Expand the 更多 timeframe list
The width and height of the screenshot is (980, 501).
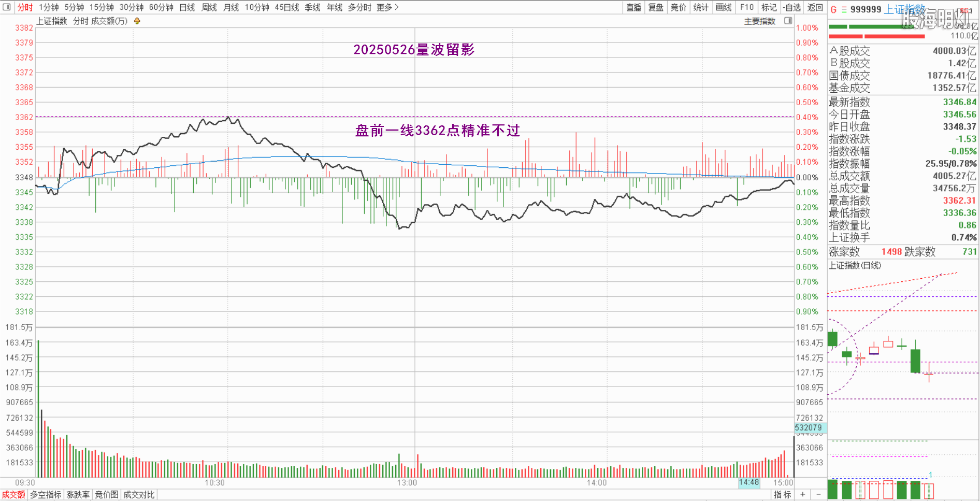387,7
